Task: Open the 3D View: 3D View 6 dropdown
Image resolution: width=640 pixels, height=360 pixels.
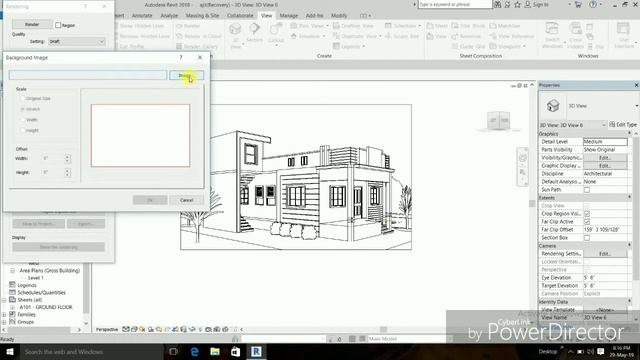Action: [x=572, y=125]
